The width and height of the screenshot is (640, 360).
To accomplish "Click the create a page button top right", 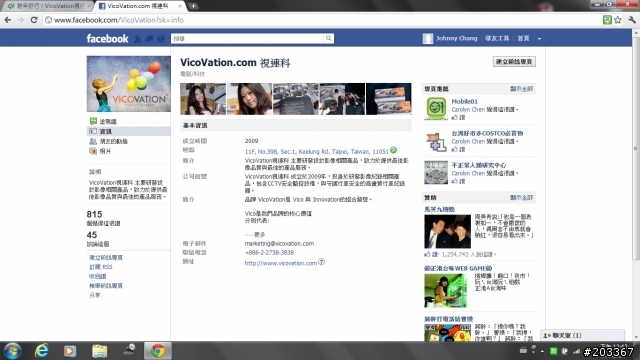I will tap(514, 62).
